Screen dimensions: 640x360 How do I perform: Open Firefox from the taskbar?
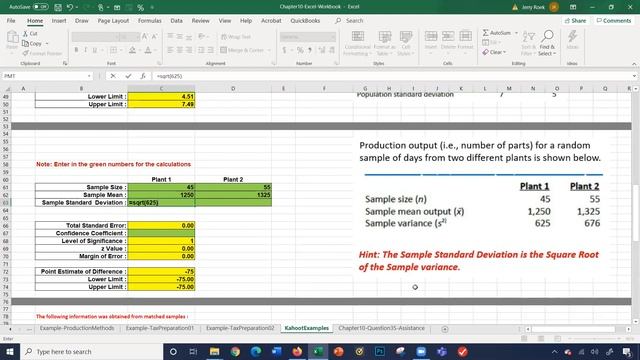(x=297, y=351)
